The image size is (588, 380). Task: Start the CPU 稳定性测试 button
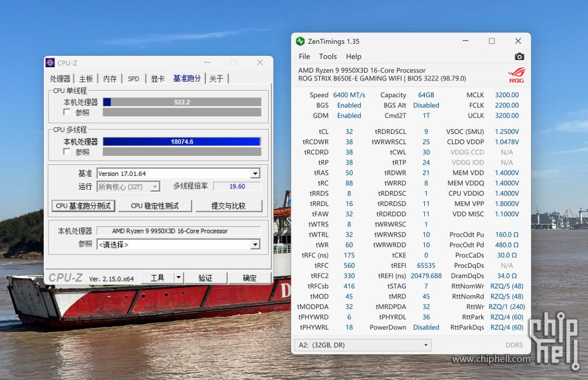pos(155,206)
